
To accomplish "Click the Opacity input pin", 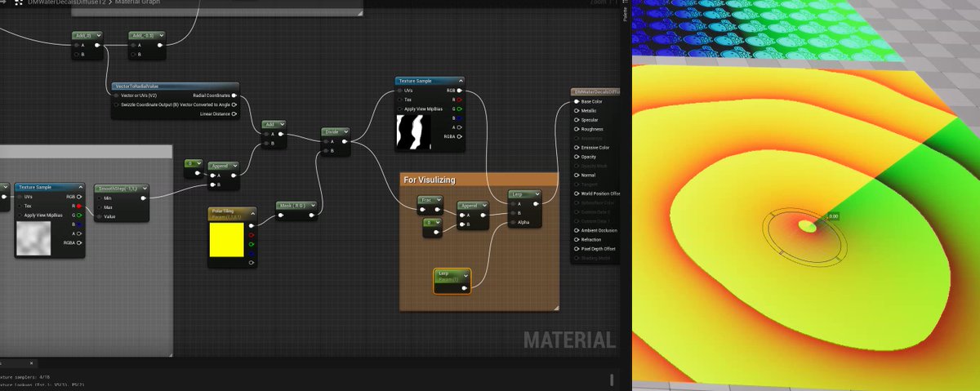I will [x=577, y=157].
